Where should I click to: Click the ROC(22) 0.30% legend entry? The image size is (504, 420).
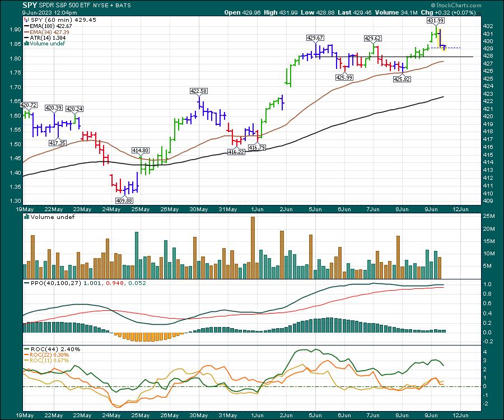pos(47,355)
